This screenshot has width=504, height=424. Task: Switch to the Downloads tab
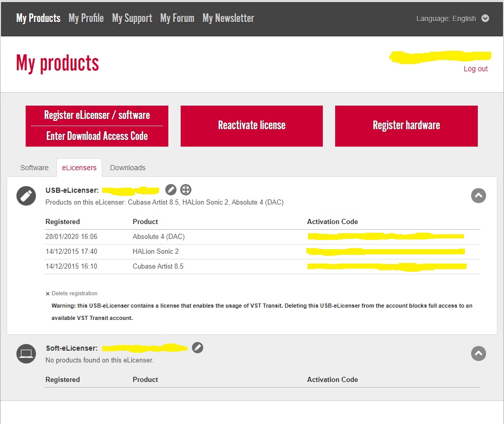pos(128,168)
